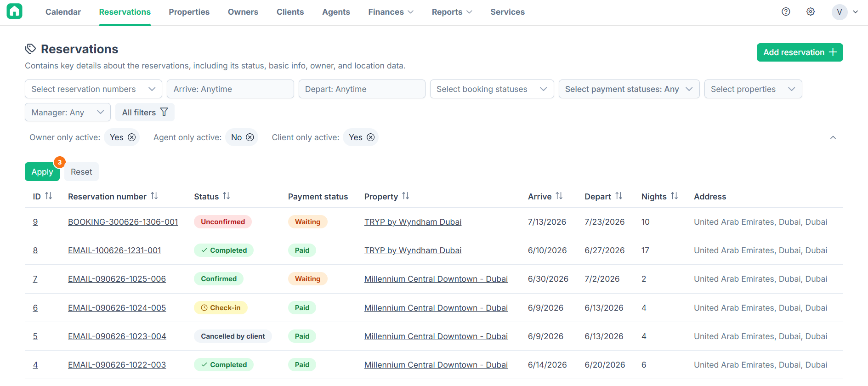The image size is (868, 386).
Task: Expand the Finances menu
Action: coord(391,12)
